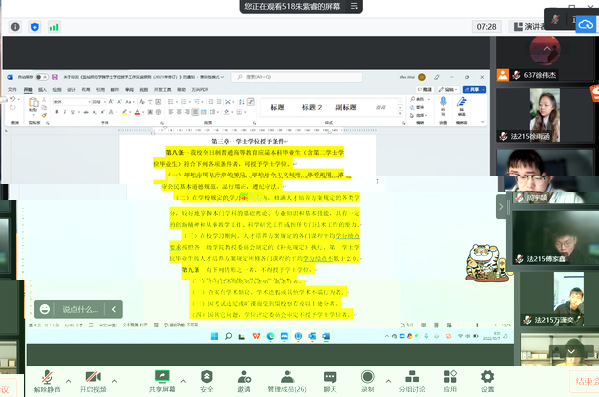The height and width of the screenshot is (397, 599).
Task: Click the 说点什么 chat input box
Action: (80, 309)
